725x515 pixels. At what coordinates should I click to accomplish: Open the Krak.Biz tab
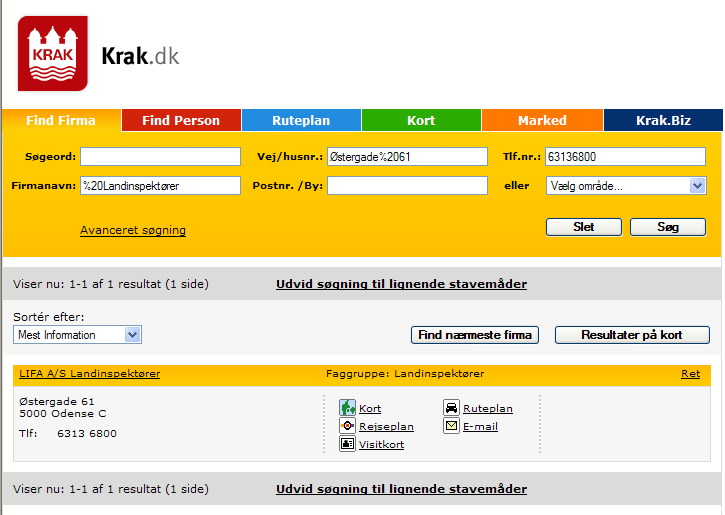663,121
